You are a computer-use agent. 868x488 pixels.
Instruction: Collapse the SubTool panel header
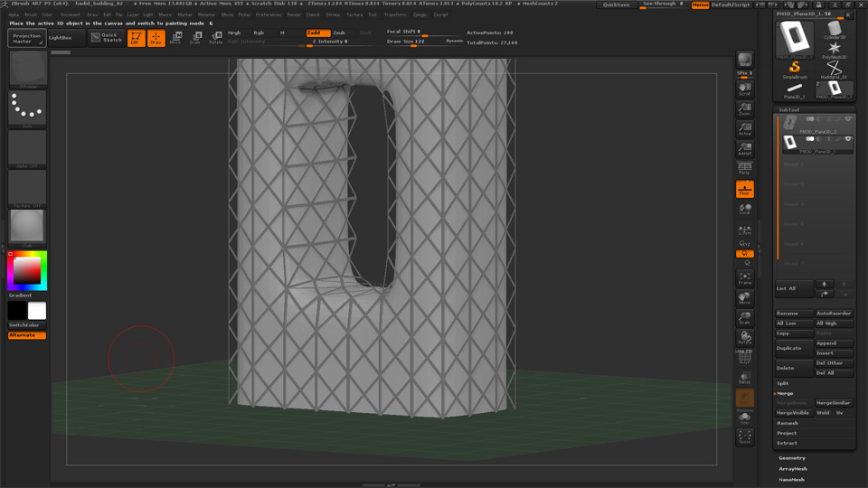[x=788, y=110]
